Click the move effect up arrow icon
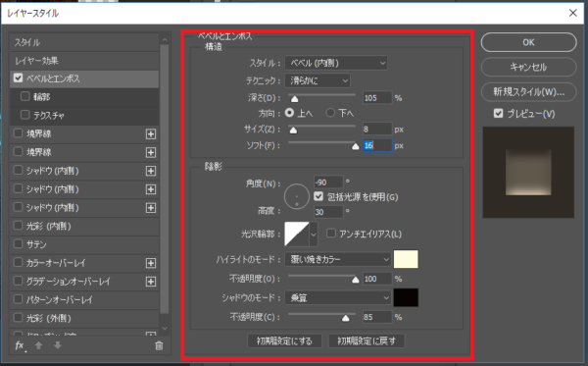588x366 pixels. click(38, 345)
